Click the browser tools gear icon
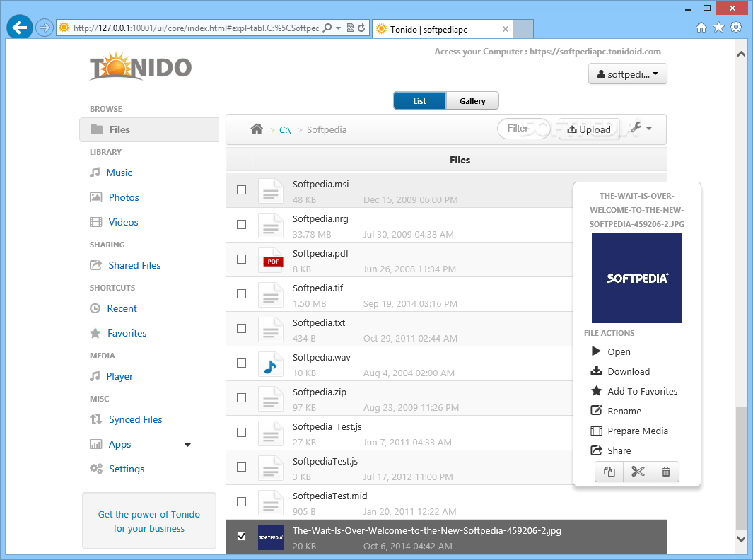753x560 pixels. [x=736, y=28]
